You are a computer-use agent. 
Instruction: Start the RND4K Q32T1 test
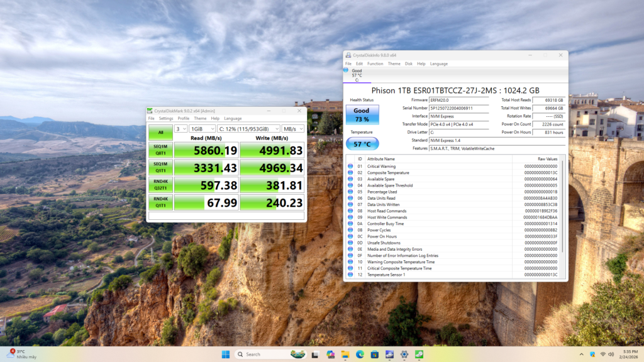pos(160,185)
